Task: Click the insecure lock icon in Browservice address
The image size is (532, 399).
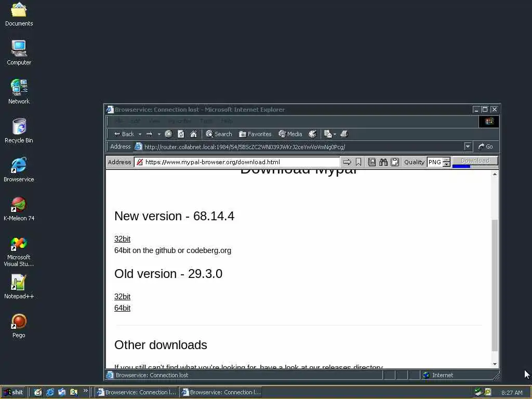Action: click(x=139, y=162)
